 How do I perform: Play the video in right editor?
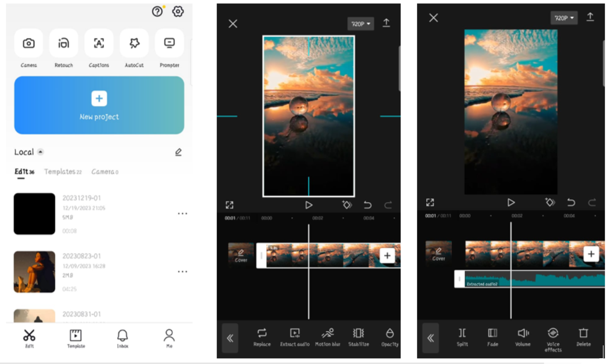[511, 203]
